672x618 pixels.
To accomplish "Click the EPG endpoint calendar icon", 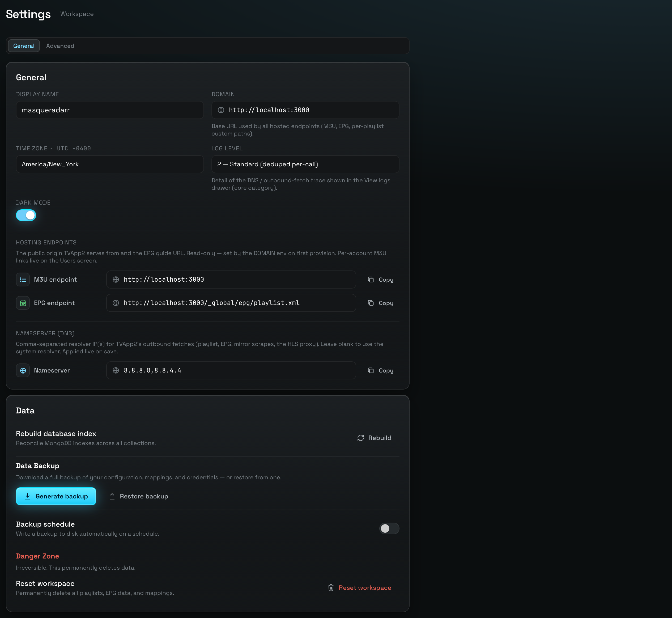I will (23, 303).
